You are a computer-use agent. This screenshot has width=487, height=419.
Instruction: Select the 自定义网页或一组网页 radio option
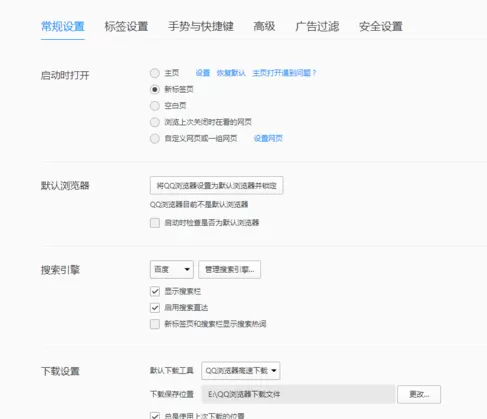pos(155,138)
